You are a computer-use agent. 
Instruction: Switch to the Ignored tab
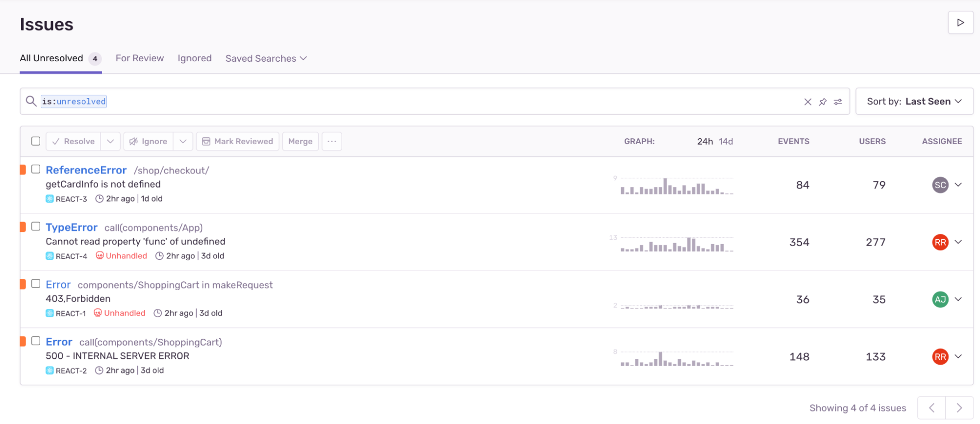(x=195, y=58)
